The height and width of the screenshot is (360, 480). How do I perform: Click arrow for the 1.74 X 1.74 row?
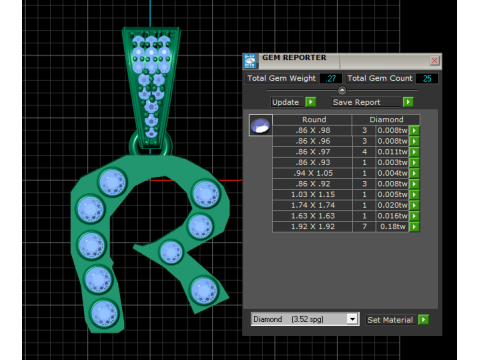coord(414,205)
